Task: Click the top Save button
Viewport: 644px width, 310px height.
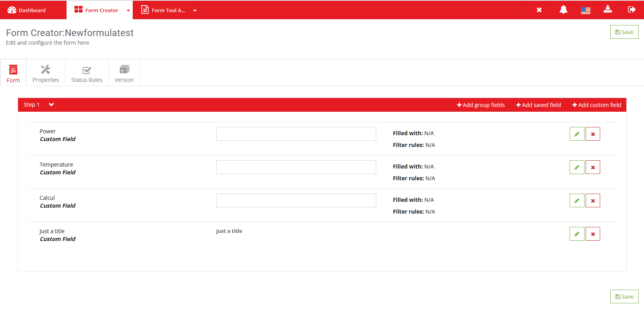Action: 624,32
